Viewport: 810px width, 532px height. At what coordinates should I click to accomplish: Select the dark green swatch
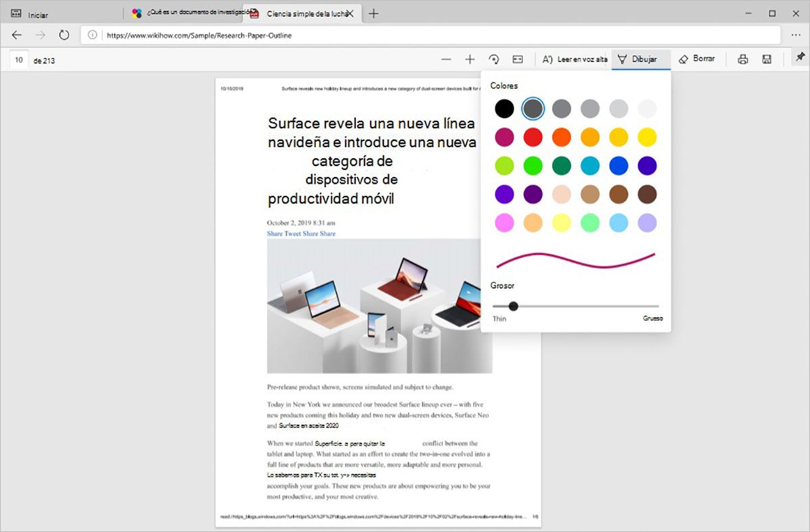click(562, 165)
